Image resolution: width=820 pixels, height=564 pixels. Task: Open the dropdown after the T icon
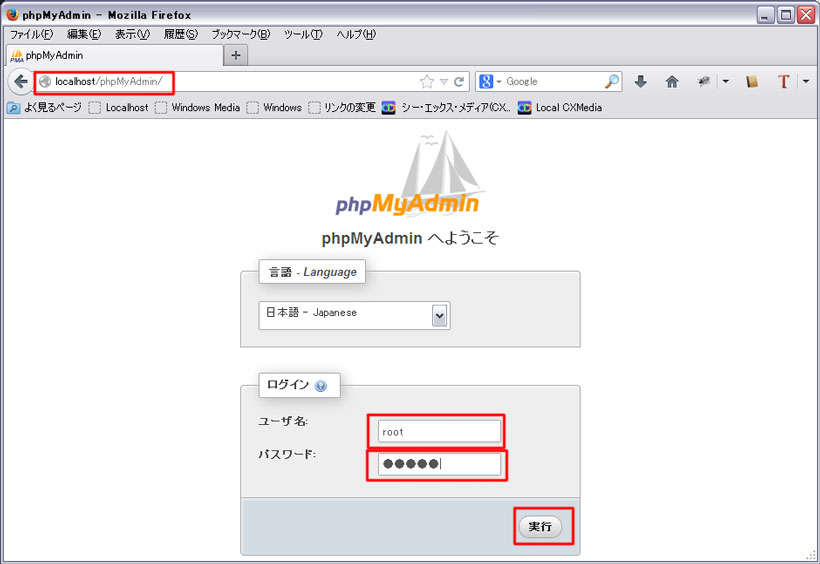pyautogui.click(x=806, y=82)
